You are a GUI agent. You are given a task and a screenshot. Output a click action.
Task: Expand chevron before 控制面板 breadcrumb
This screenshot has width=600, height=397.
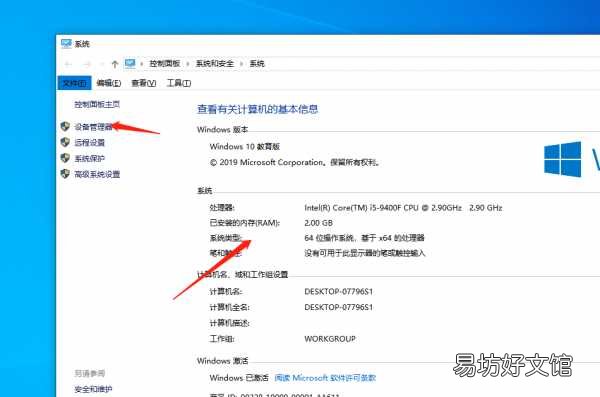142,64
